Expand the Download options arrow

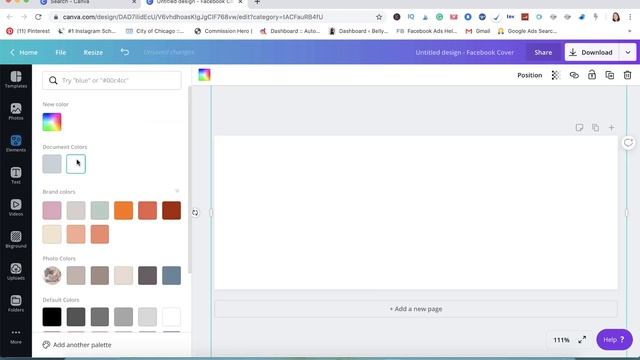pos(628,52)
